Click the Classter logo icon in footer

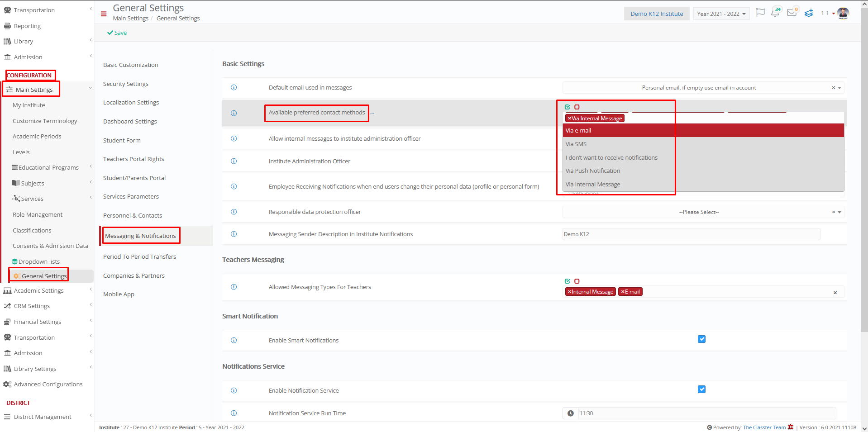click(791, 427)
